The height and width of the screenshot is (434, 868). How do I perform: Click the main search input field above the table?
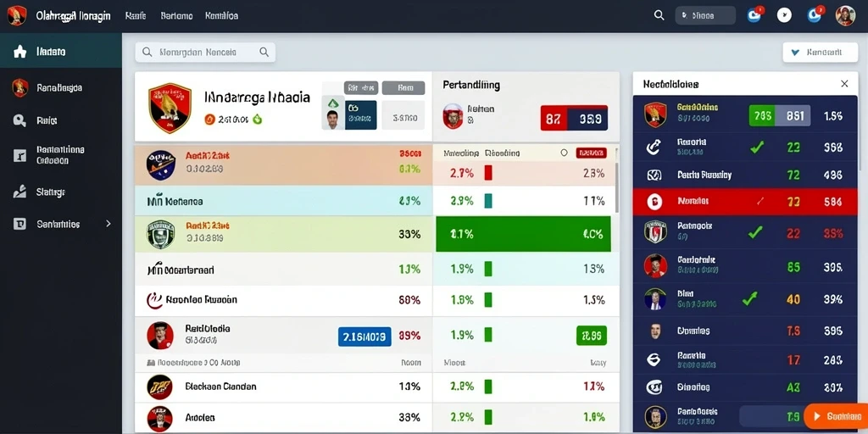tap(205, 53)
